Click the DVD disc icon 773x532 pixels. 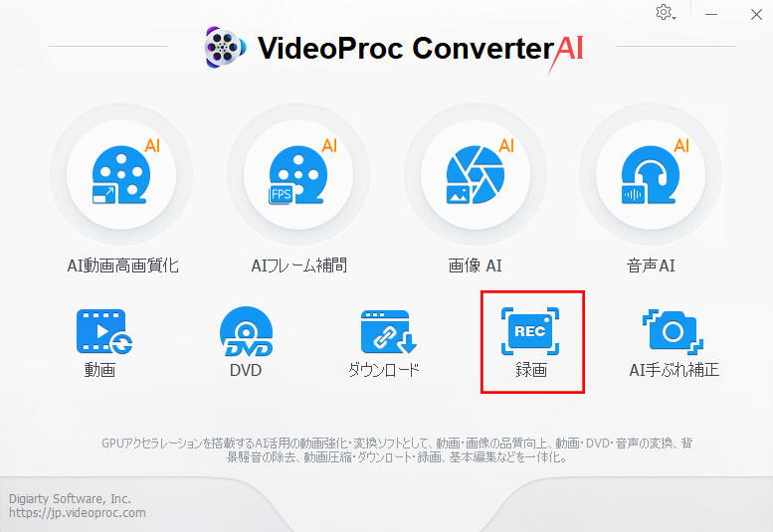(x=246, y=331)
